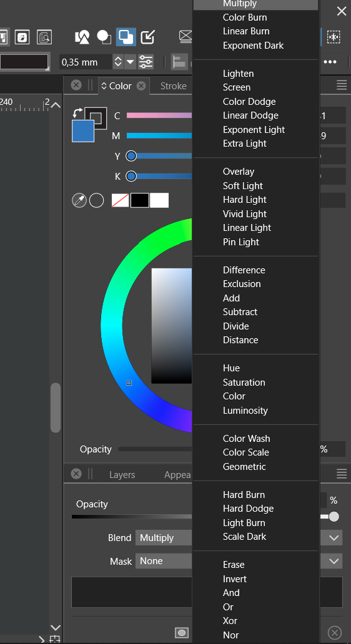Click the empty circle next to eyedropper

coord(97,200)
